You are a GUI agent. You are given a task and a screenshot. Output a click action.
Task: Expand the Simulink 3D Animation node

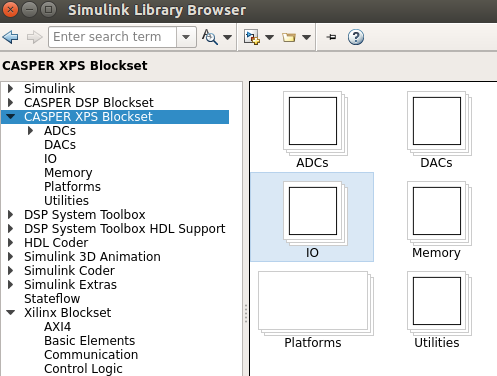coord(11,257)
